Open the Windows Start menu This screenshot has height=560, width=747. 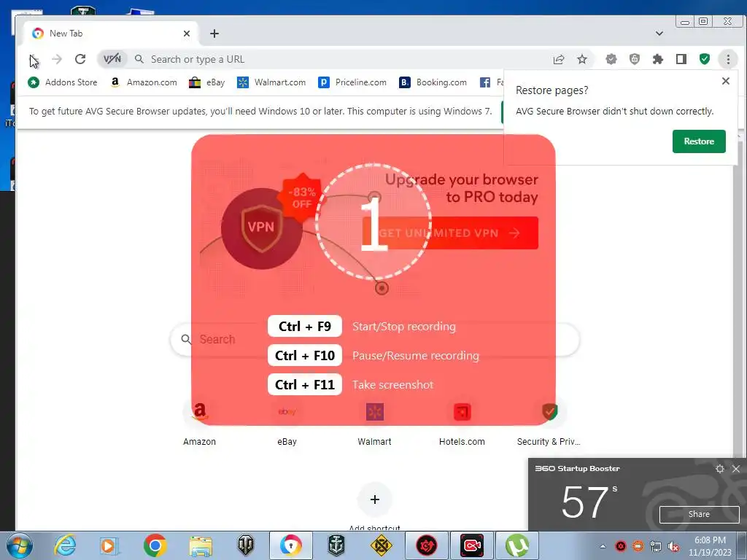19,545
